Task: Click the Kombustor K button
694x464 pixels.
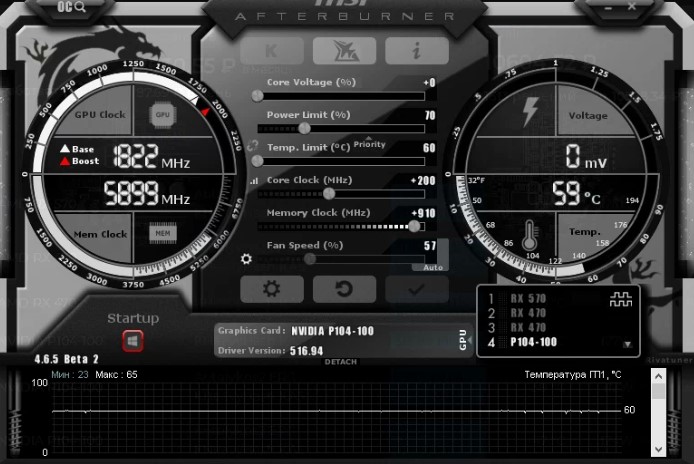Action: pyautogui.click(x=272, y=50)
